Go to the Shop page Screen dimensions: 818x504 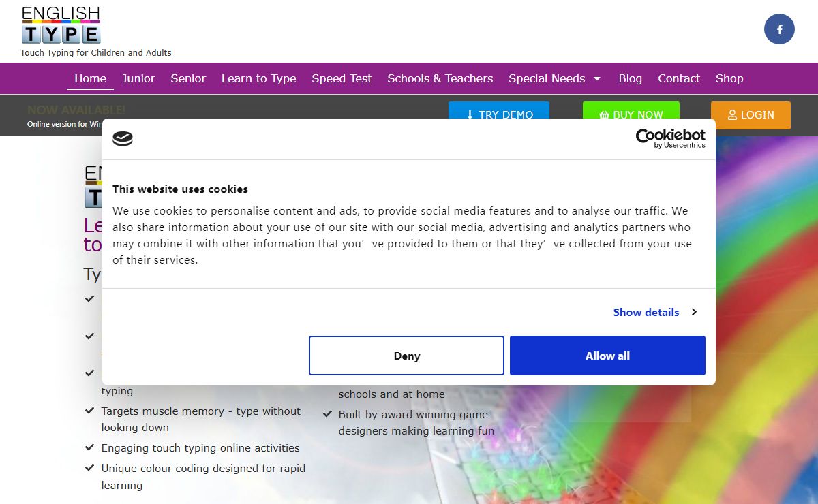point(729,78)
